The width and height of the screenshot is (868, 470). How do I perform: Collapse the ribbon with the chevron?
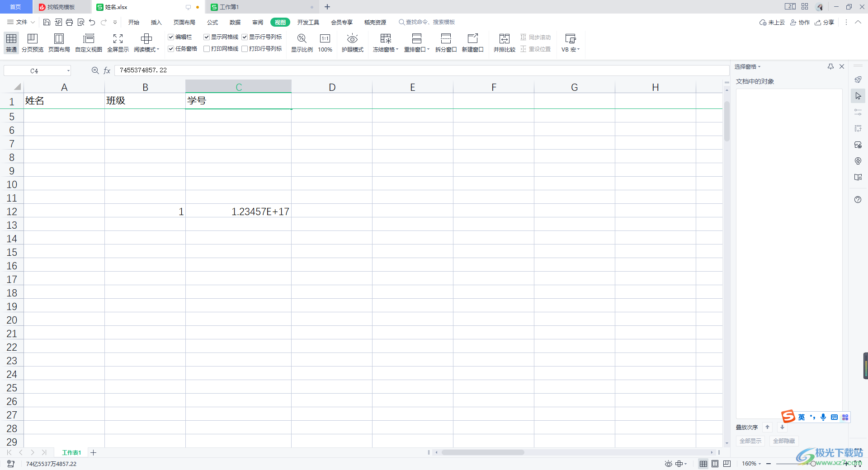[858, 22]
